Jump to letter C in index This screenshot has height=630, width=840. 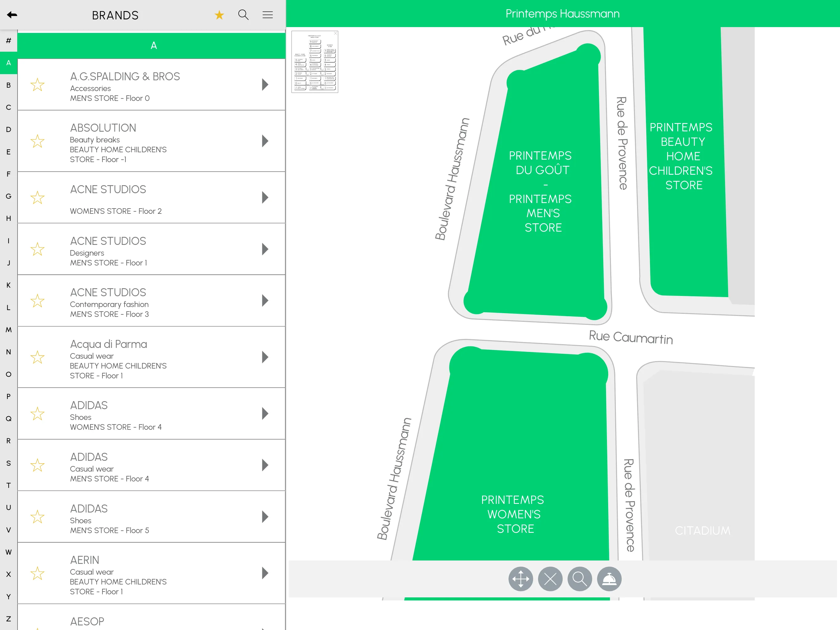tap(8, 107)
